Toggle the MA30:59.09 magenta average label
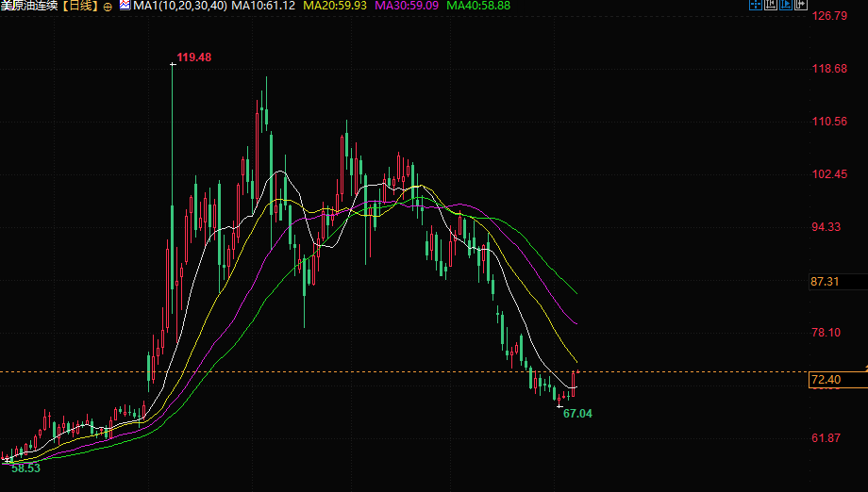This screenshot has width=868, height=492. (407, 6)
